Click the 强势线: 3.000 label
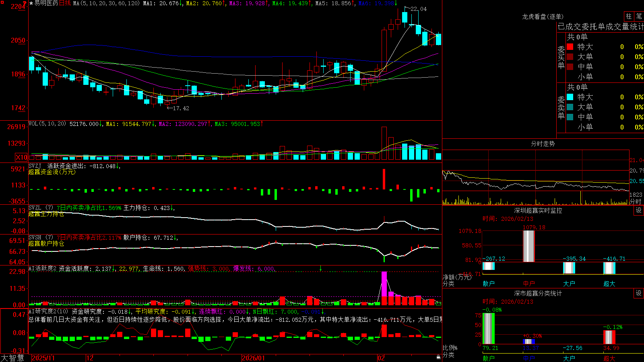Screen dimensions: 644x362 209,269
